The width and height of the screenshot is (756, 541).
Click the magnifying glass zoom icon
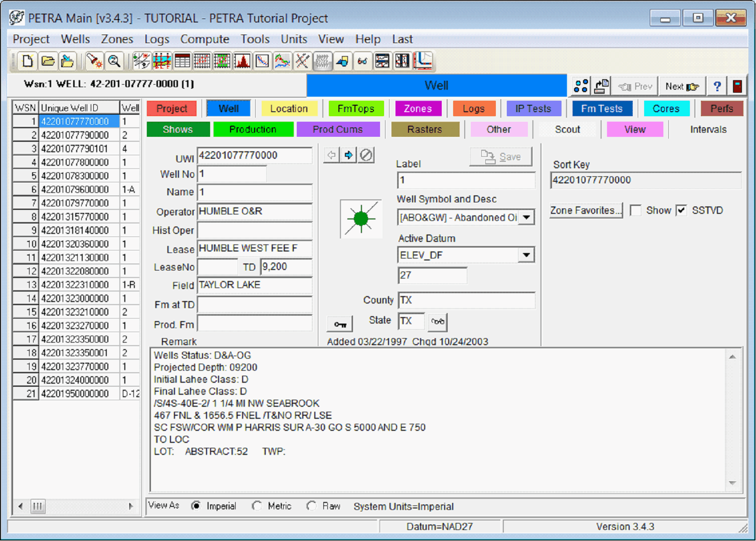(114, 61)
